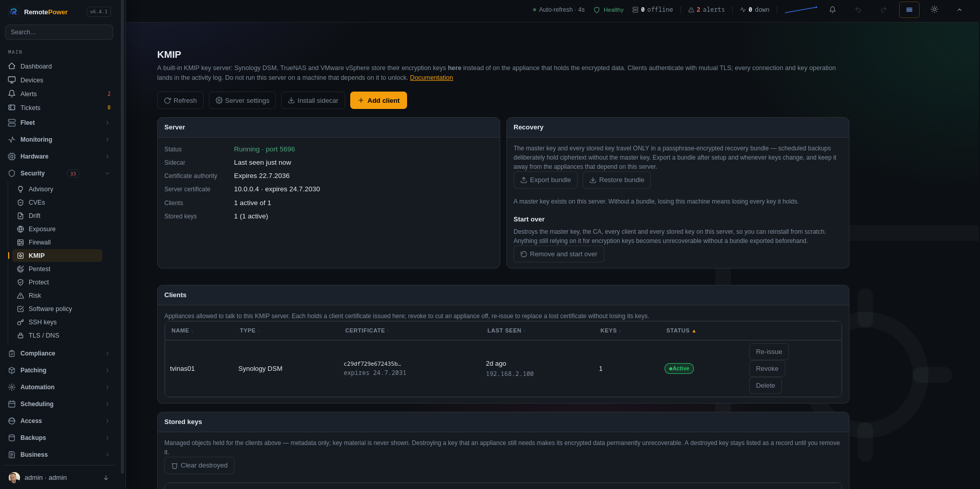The width and height of the screenshot is (980, 489).
Task: Collapse the Security section
Action: [x=59, y=173]
